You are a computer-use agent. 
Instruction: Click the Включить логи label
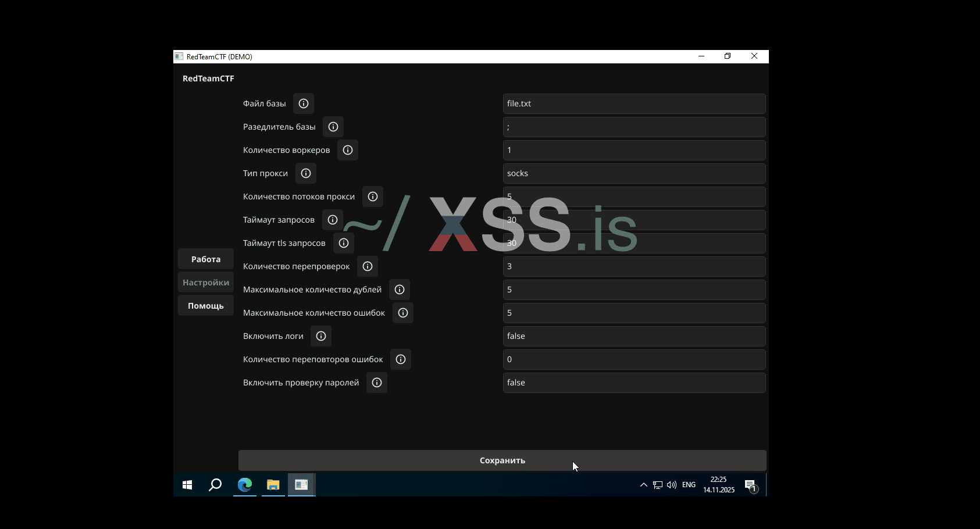coord(273,336)
